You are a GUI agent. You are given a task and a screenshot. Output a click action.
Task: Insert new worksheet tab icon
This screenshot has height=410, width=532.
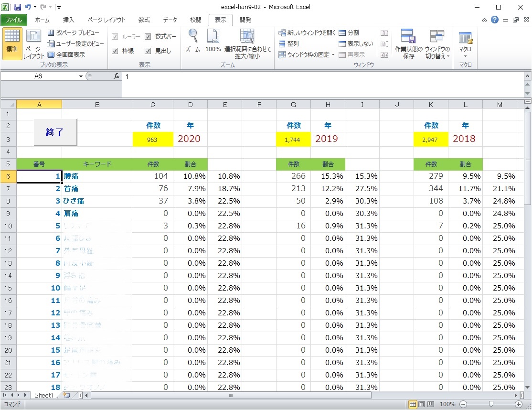click(x=66, y=395)
